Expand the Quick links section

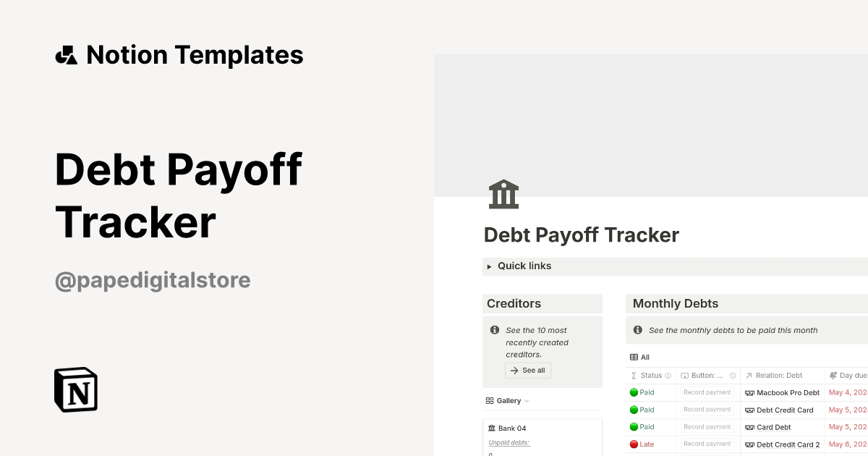click(x=489, y=266)
